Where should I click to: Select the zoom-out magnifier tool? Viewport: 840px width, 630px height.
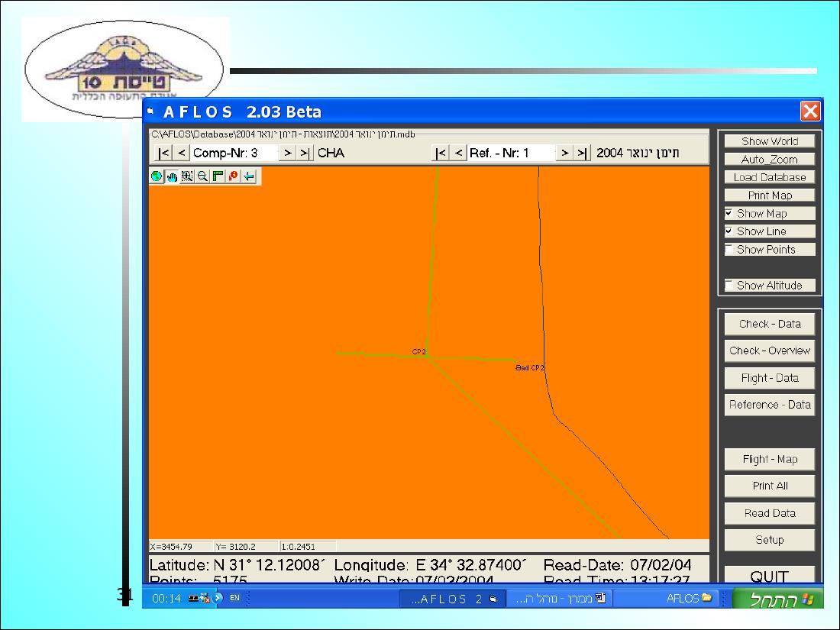tap(202, 176)
